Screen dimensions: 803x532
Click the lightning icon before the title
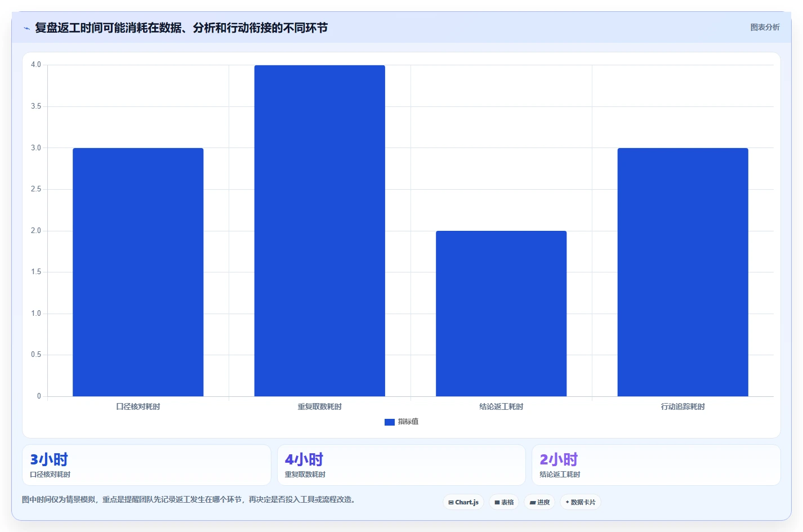(26, 28)
